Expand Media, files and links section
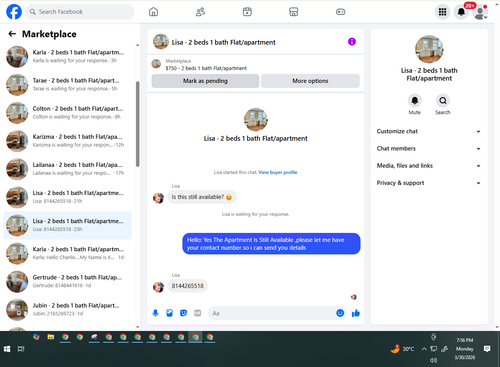 [429, 166]
